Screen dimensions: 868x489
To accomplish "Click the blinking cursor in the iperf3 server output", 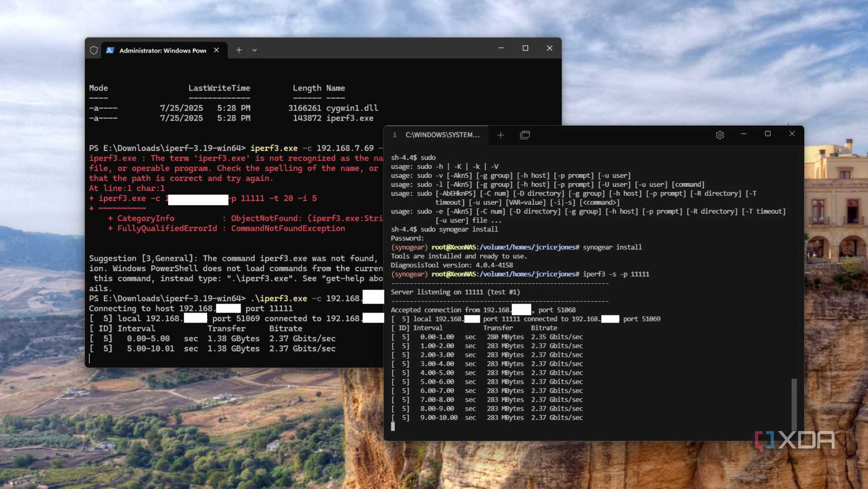I will 393,426.
